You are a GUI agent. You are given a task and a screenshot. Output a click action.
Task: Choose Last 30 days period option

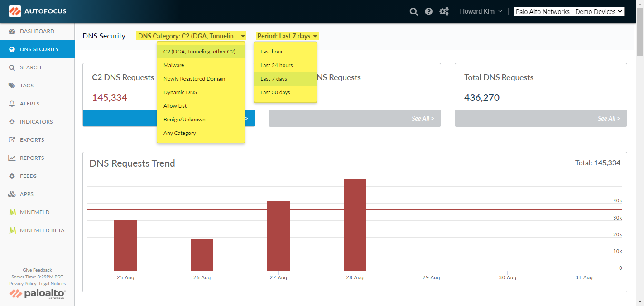pos(275,92)
